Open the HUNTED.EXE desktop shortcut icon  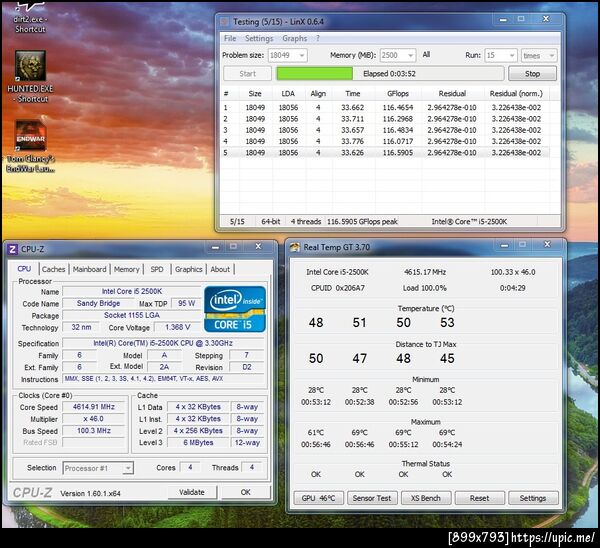coord(30,65)
